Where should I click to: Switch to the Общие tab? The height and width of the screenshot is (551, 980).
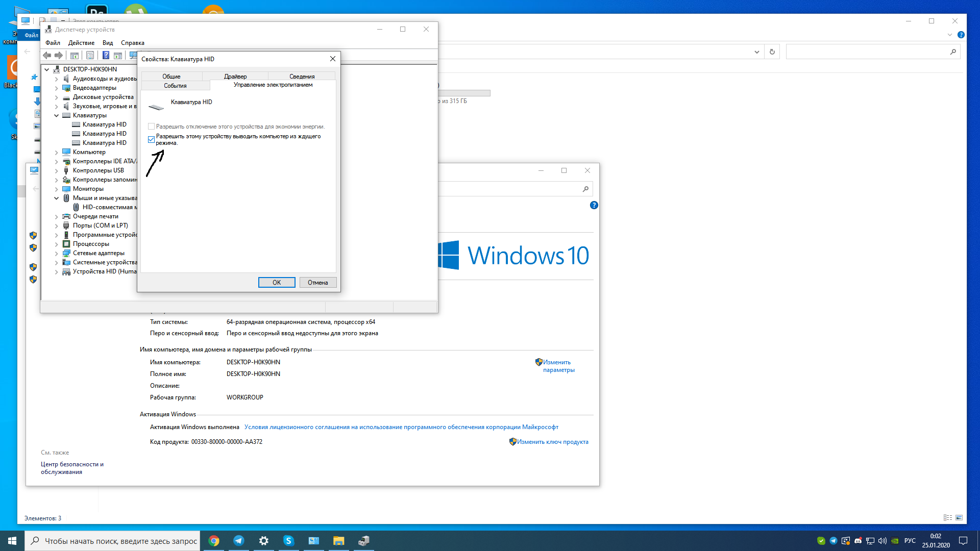171,77
